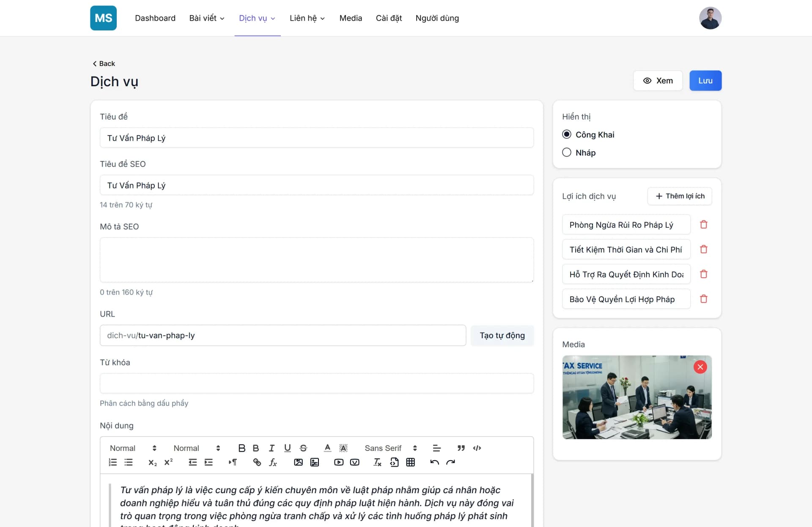
Task: Toggle bold formatting in the content editor
Action: (242, 448)
